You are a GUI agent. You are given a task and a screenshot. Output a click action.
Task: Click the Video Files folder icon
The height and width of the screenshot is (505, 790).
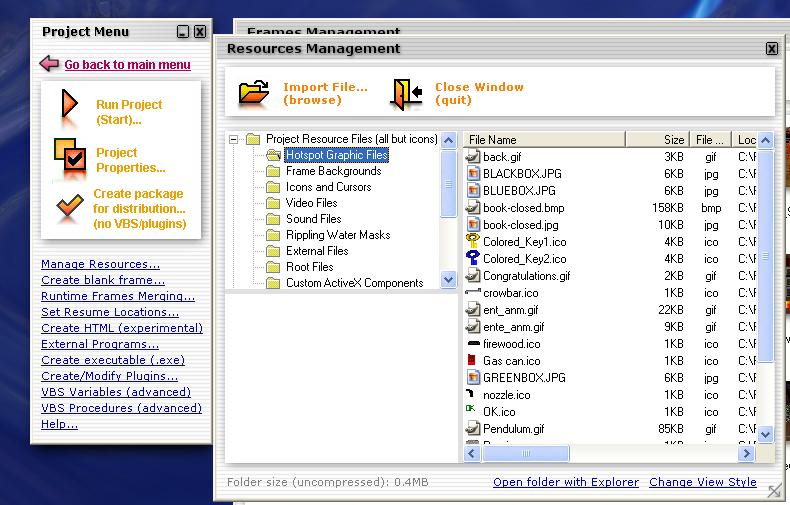[273, 203]
